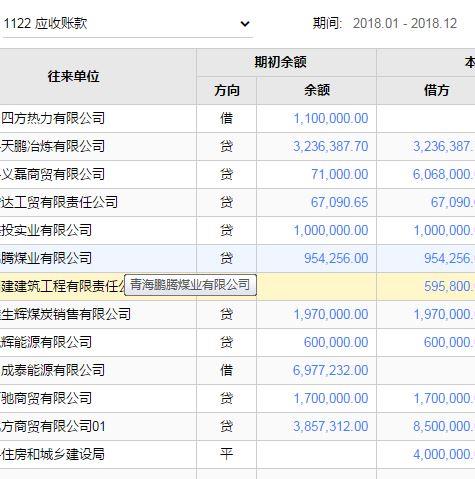This screenshot has height=479, width=475.
Task: Click the 往来单位 column header
Action: pyautogui.click(x=73, y=76)
